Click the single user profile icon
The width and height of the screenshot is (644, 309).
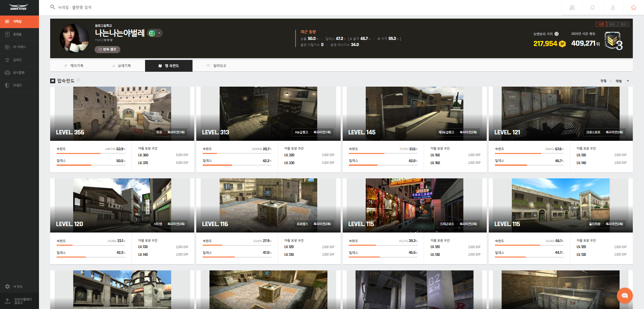(x=613, y=7)
